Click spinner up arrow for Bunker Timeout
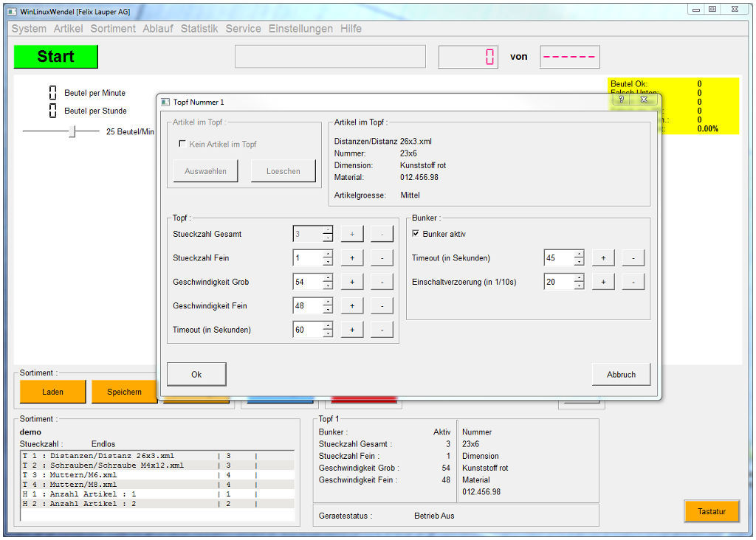Image resolution: width=756 pixels, height=540 pixels. click(579, 254)
